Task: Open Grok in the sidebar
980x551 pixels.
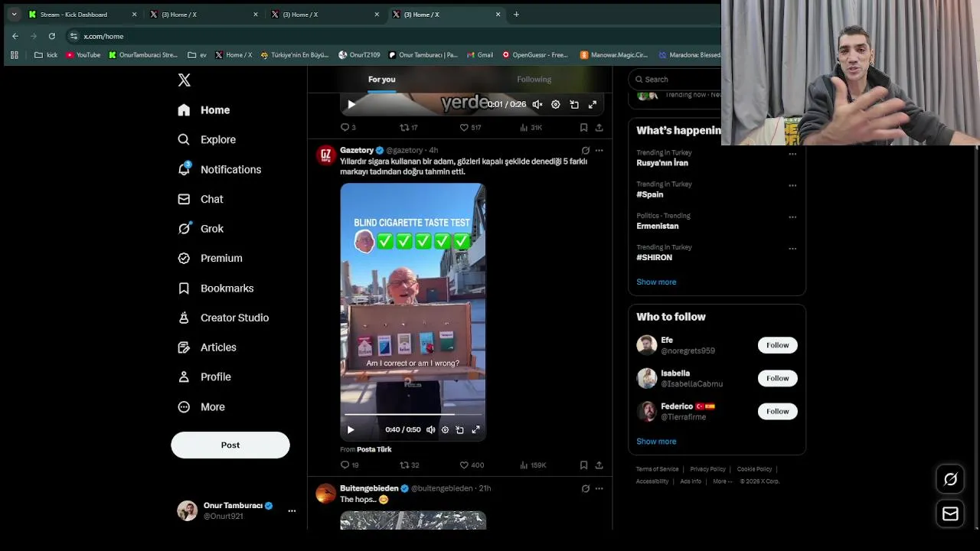Action: coord(201,229)
